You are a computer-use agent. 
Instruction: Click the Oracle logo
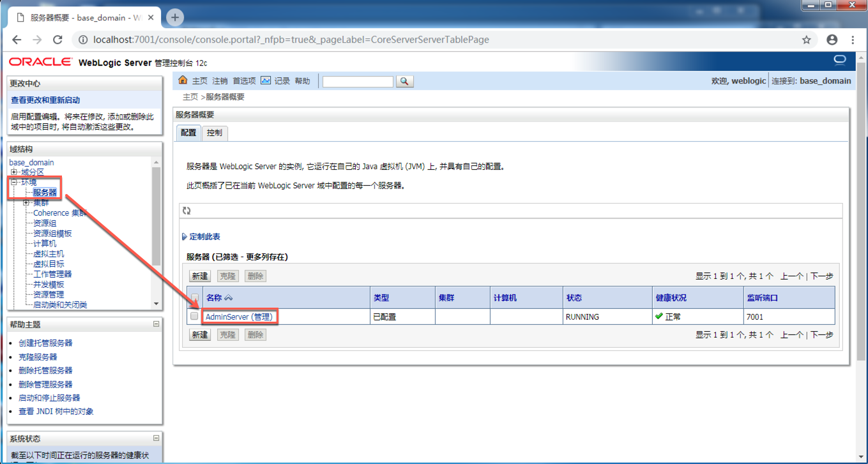(41, 62)
